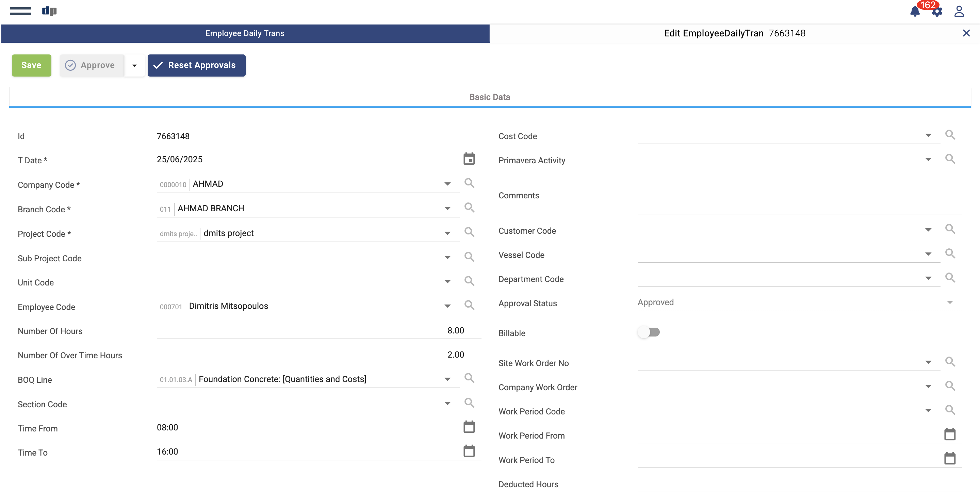
Task: Click the Reset Approvals button
Action: click(x=196, y=65)
